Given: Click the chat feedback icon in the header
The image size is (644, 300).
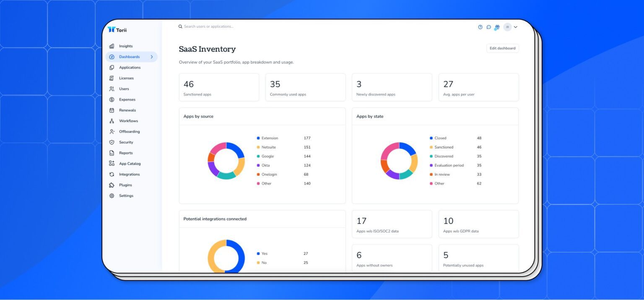Looking at the screenshot, I should coord(488,27).
